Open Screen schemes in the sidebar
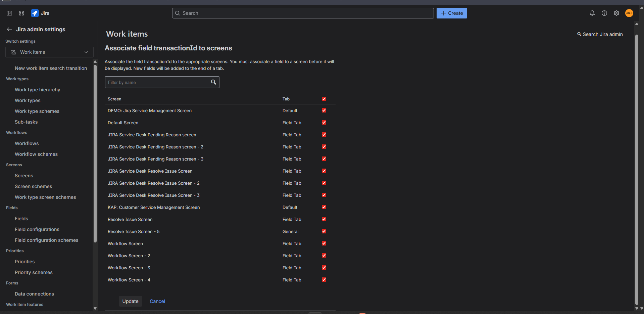The image size is (644, 314). (34, 186)
